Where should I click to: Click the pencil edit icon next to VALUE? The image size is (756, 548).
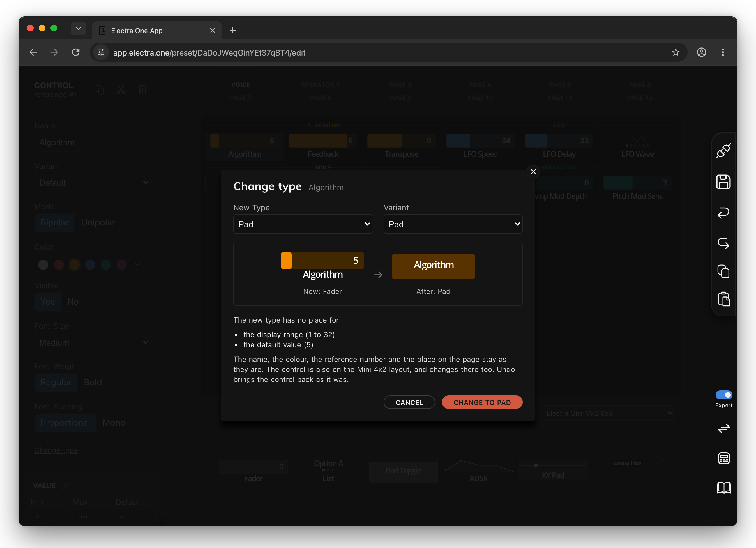[64, 486]
